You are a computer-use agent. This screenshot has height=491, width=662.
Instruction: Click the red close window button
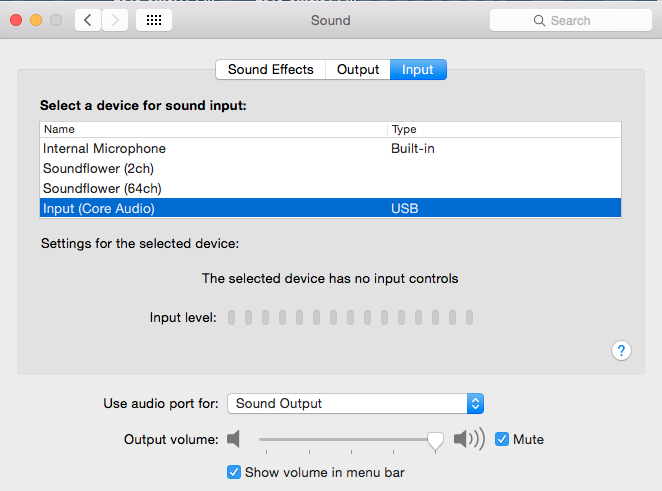point(17,20)
